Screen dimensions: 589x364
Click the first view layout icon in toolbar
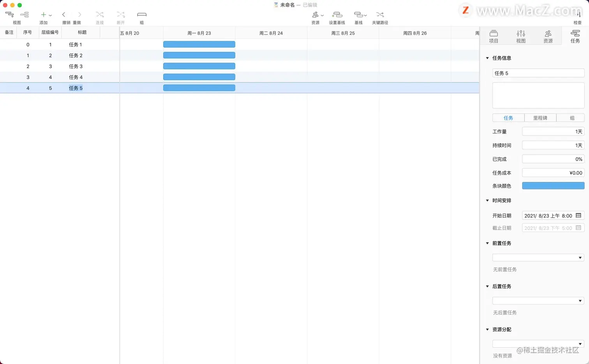(x=9, y=14)
